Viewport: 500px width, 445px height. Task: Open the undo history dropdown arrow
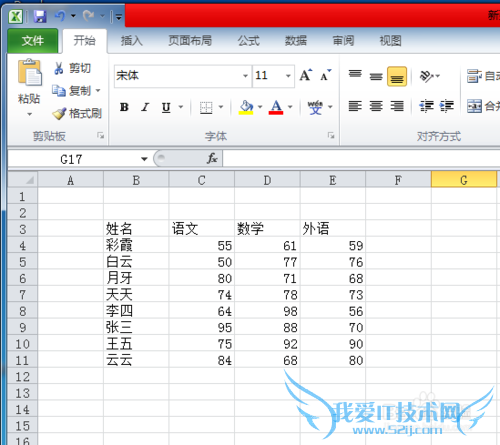coord(73,16)
